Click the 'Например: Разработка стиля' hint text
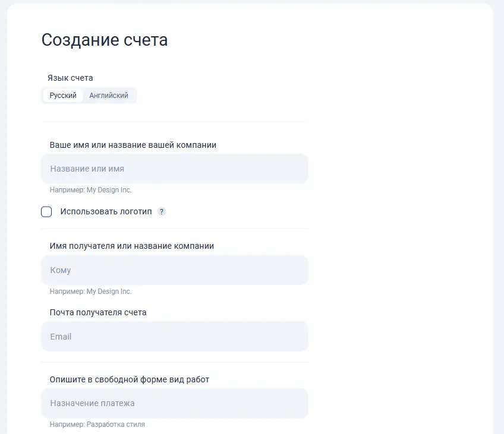The image size is (504, 434). (97, 425)
